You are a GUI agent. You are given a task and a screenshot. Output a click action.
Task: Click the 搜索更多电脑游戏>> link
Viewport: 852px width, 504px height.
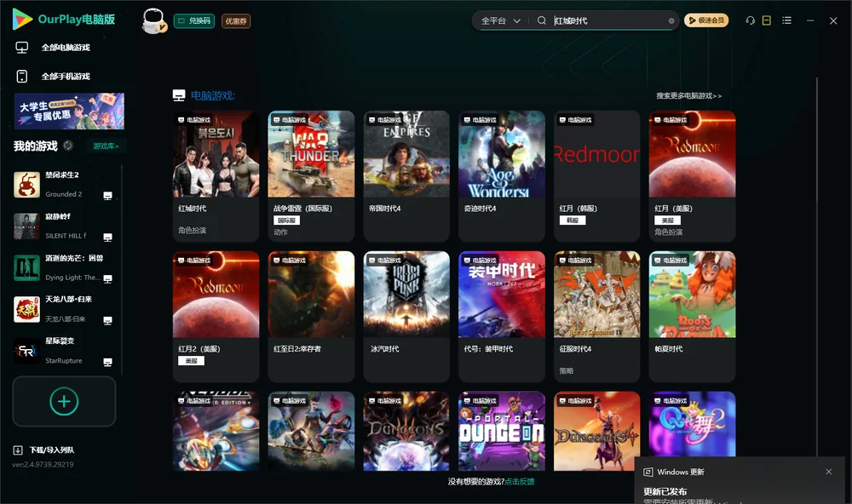[689, 95]
